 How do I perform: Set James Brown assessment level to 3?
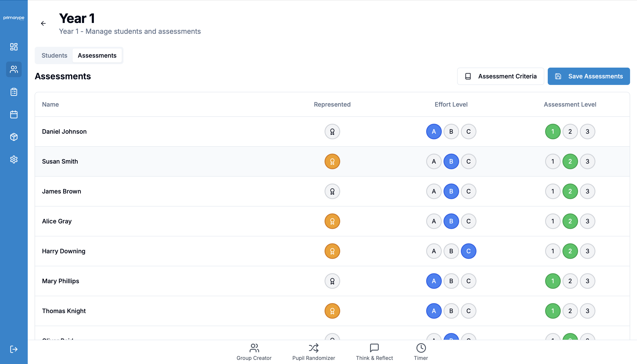pos(588,191)
